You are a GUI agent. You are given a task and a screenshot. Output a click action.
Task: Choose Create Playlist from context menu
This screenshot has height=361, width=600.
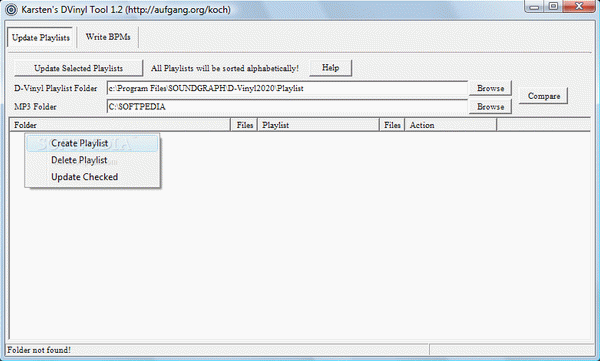coord(92,143)
